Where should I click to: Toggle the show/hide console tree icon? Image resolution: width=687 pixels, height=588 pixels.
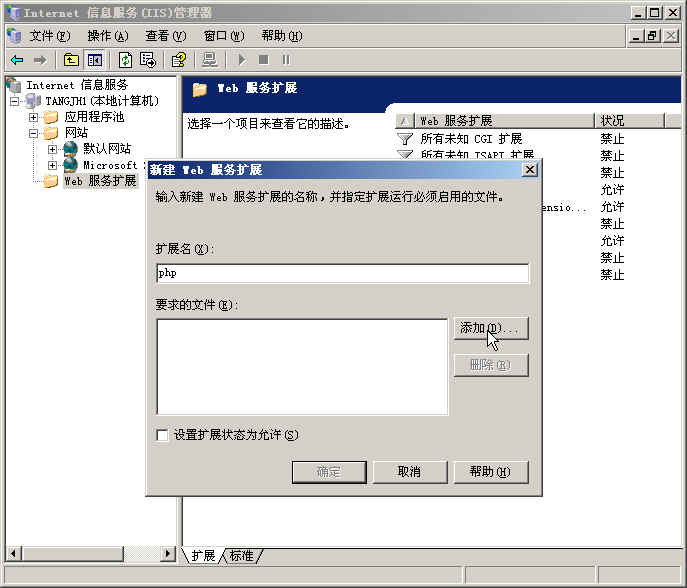coord(94,60)
